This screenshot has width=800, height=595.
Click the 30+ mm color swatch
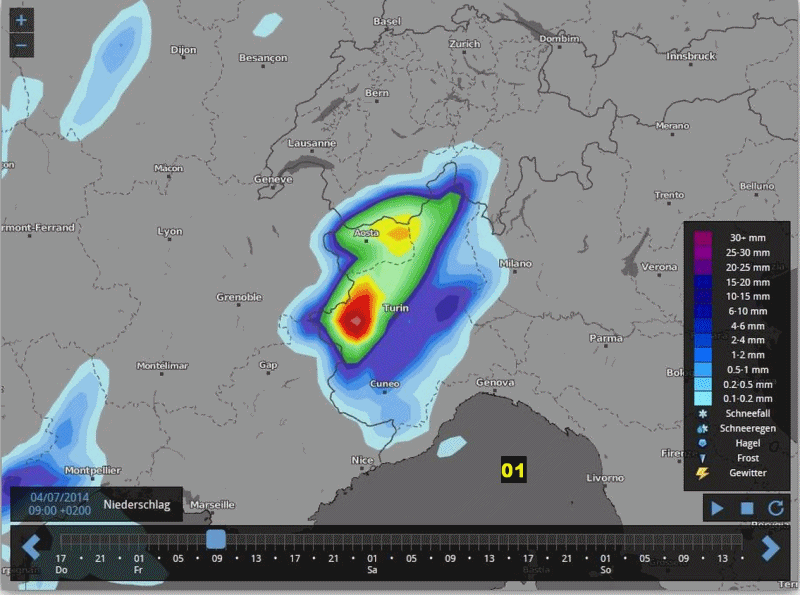point(703,239)
